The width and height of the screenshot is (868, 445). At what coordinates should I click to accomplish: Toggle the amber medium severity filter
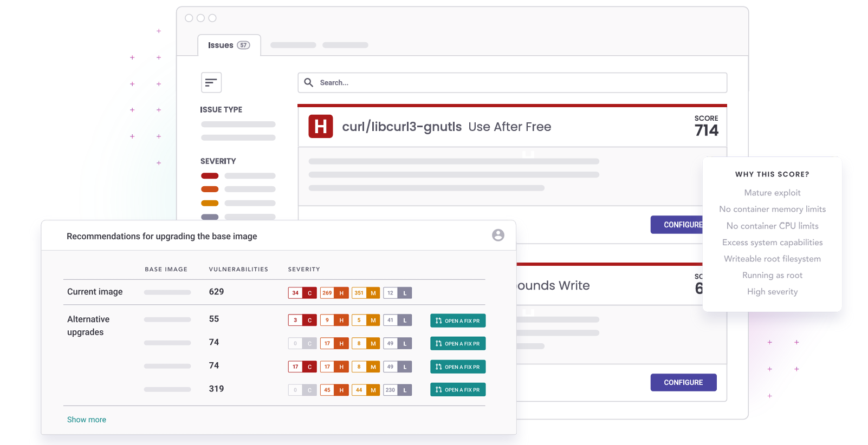[x=210, y=204]
